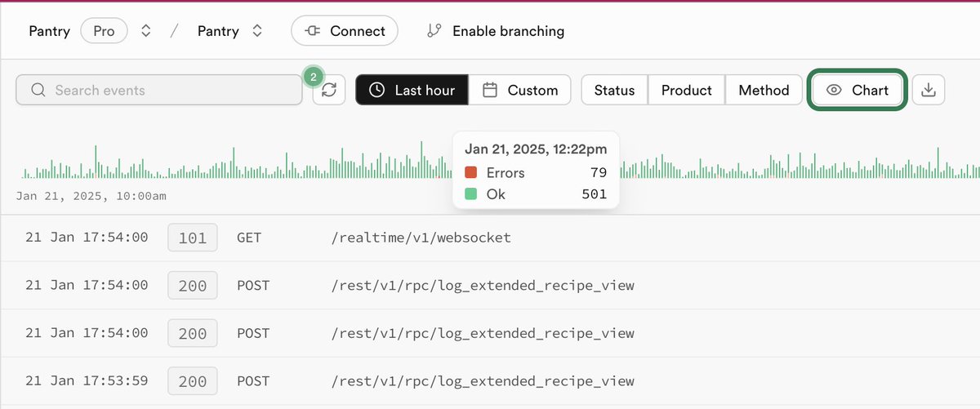Image resolution: width=980 pixels, height=409 pixels.
Task: Click the Connect button
Action: click(x=345, y=31)
